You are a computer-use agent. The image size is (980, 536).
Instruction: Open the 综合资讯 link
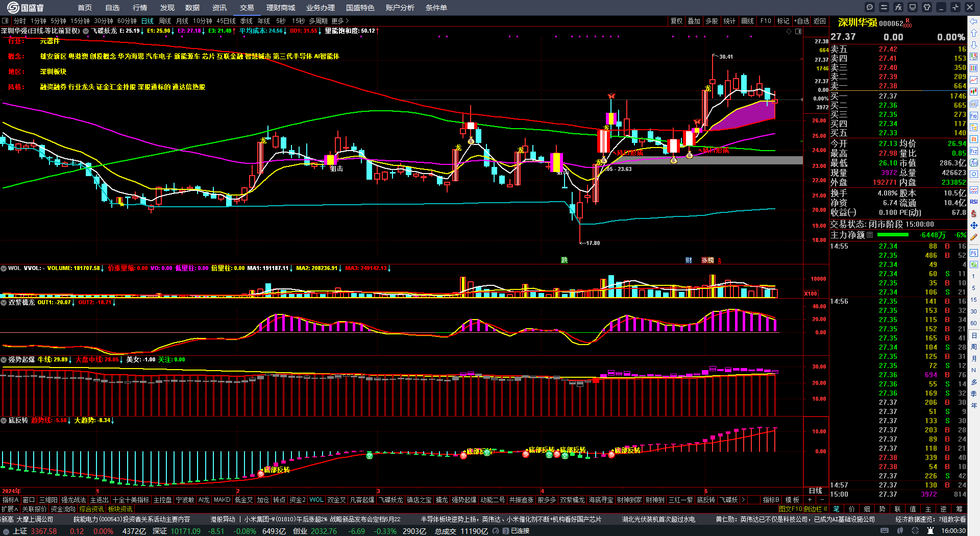92,509
